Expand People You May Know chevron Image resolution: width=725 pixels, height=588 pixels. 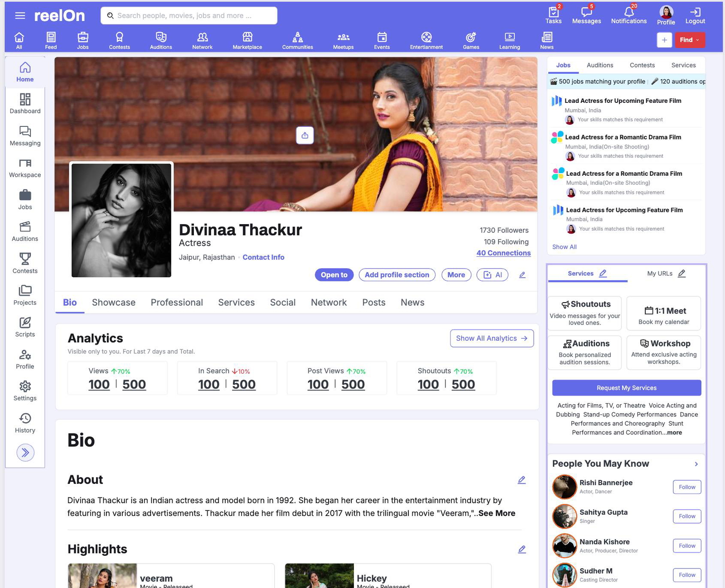pos(696,464)
